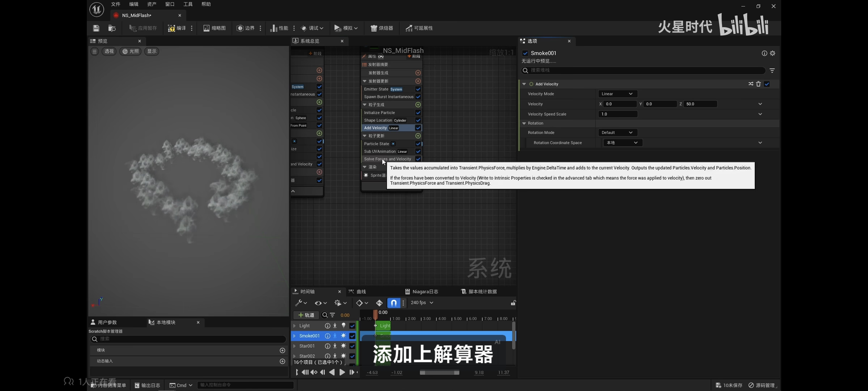This screenshot has height=391, width=868.
Task: Open the 窗口 menu
Action: [170, 4]
